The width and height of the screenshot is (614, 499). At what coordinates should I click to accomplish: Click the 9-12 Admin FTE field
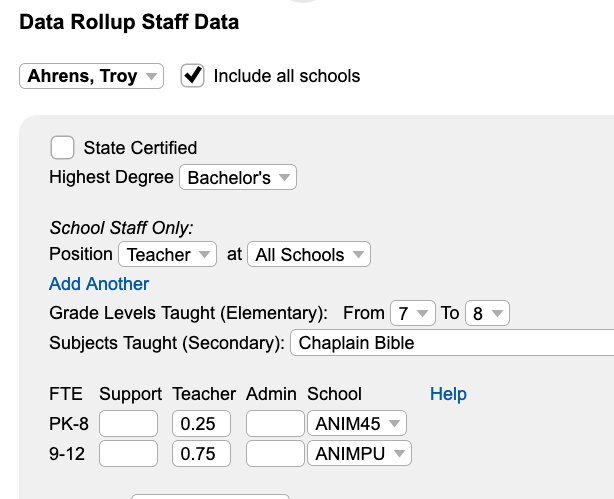275,454
